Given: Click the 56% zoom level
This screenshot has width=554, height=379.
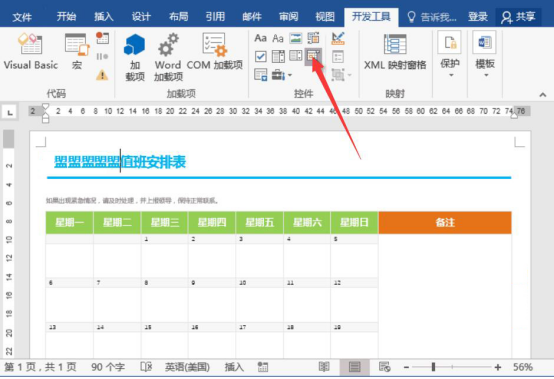Looking at the screenshot, I should tap(523, 367).
